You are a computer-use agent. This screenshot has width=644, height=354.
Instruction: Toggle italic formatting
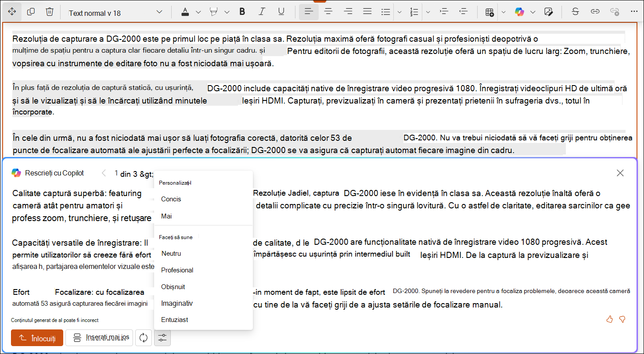point(262,12)
